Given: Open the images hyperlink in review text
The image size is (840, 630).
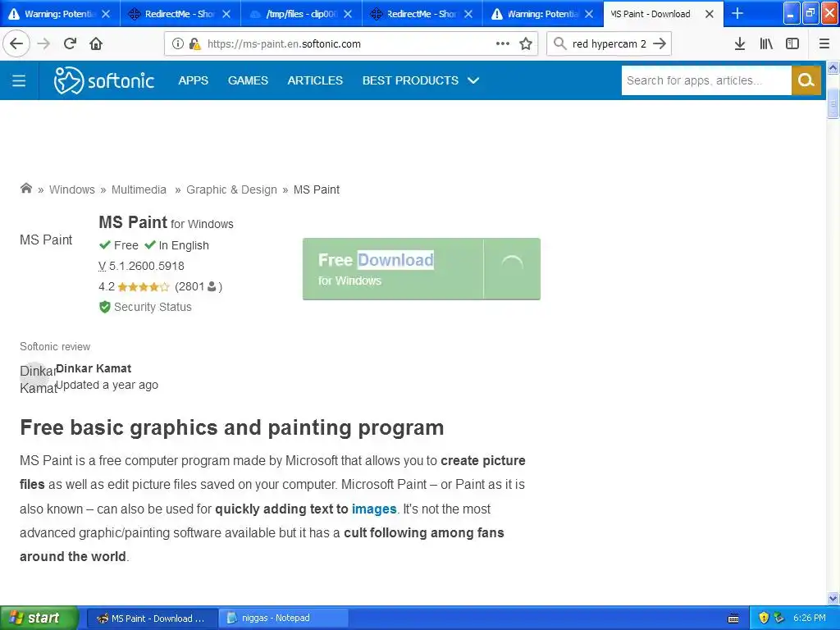Looking at the screenshot, I should click(374, 509).
